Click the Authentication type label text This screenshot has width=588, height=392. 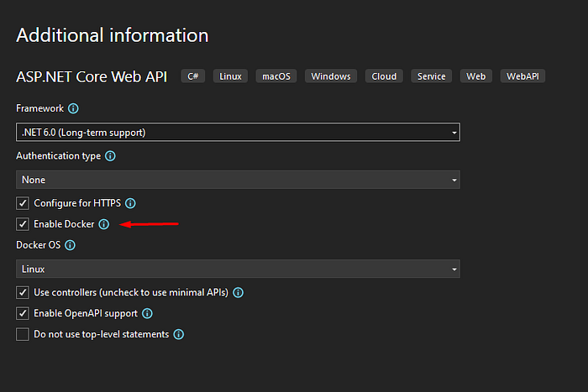[x=59, y=156]
